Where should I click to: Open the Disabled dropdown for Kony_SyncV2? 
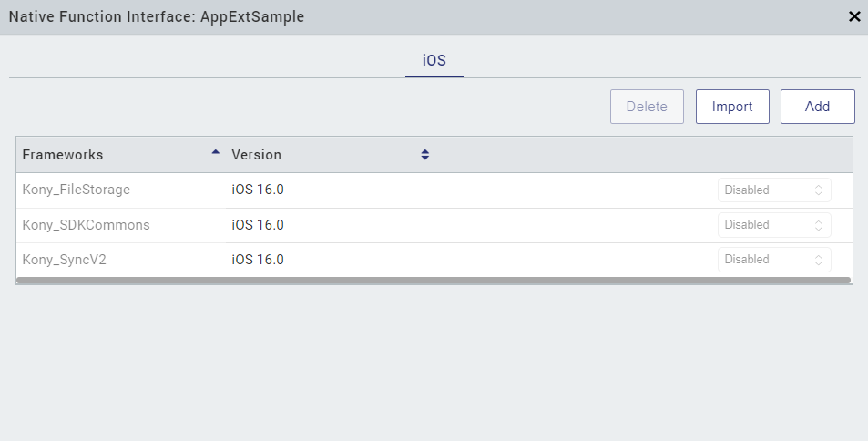[x=773, y=260]
